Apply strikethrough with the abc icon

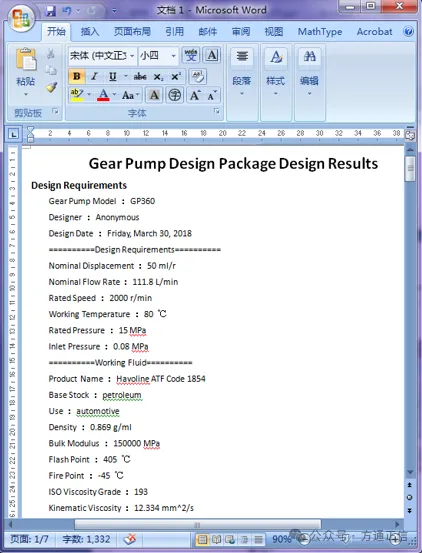pyautogui.click(x=140, y=77)
